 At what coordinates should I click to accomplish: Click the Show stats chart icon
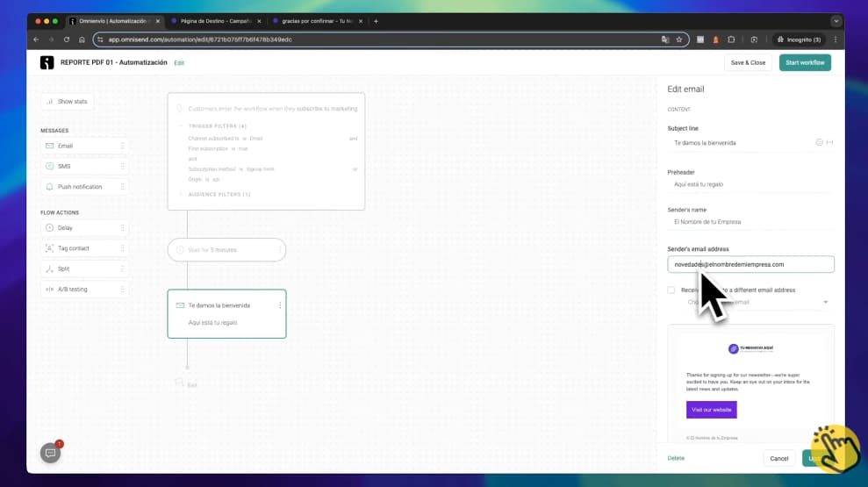click(x=50, y=101)
